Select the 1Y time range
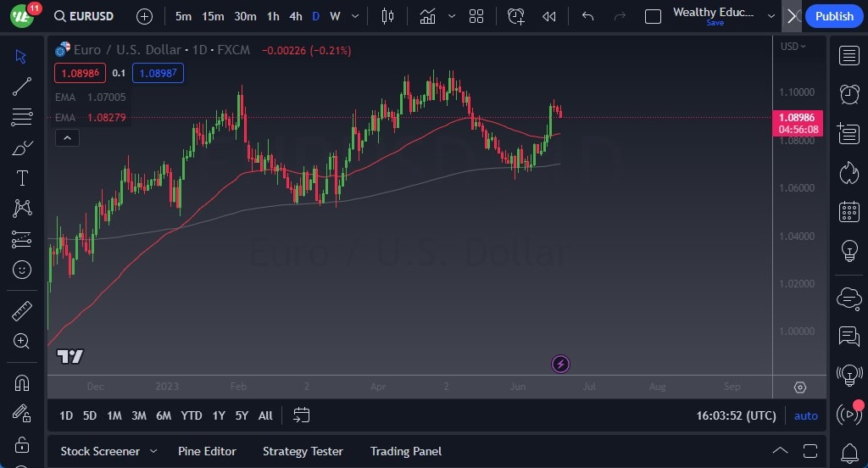 [219, 415]
